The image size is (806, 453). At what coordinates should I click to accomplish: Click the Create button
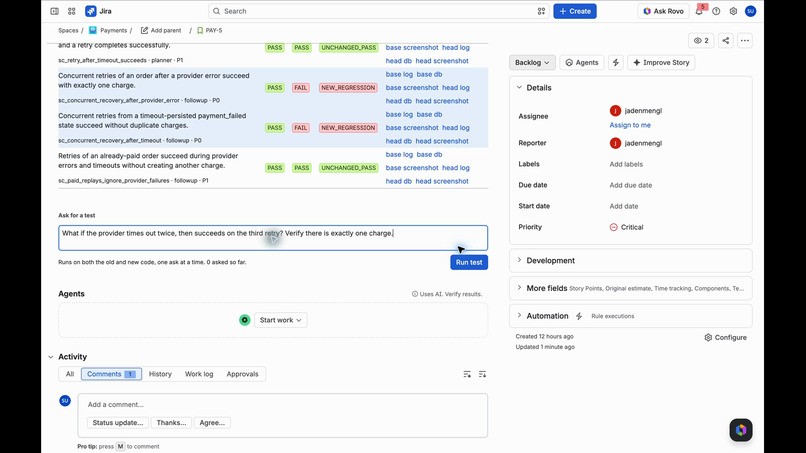pyautogui.click(x=575, y=11)
